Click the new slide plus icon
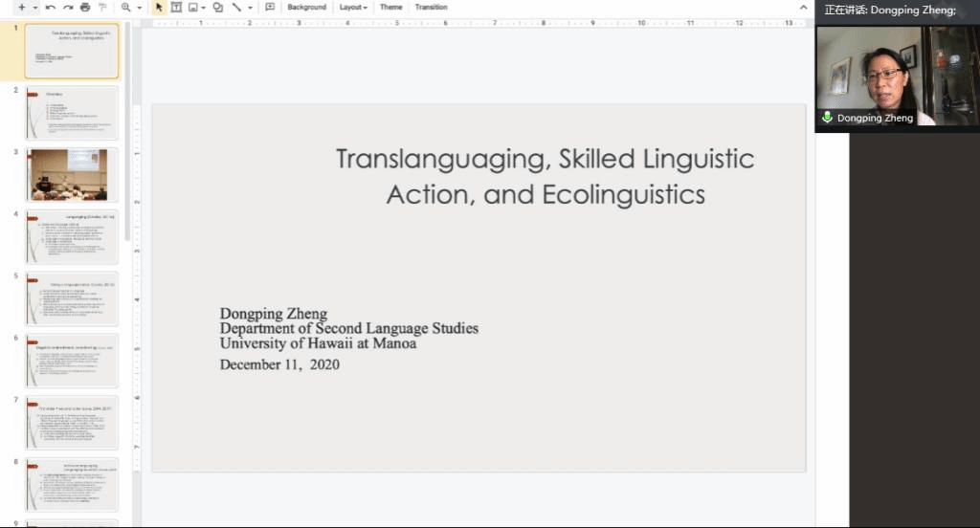980x528 pixels. pyautogui.click(x=22, y=7)
